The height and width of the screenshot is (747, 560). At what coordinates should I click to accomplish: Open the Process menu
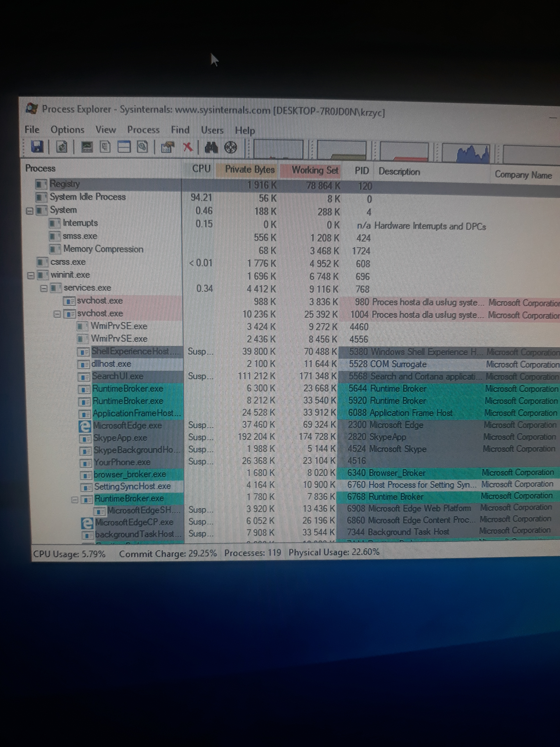pos(143,130)
